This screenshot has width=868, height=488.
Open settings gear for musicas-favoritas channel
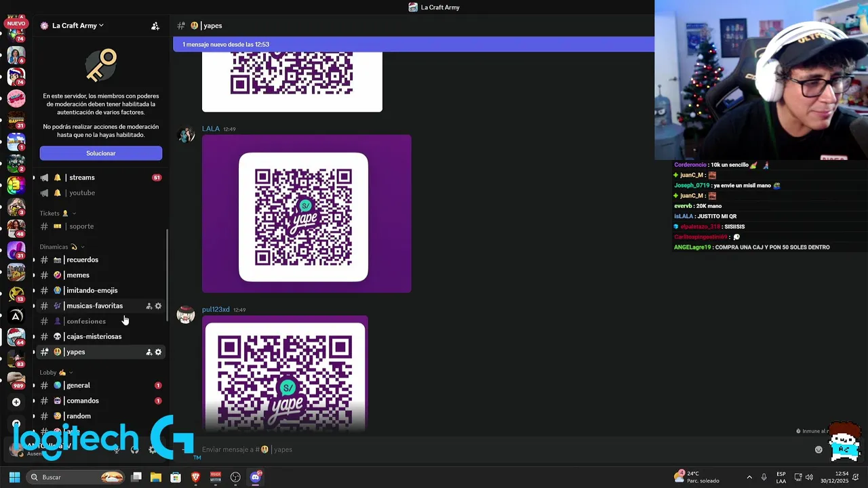pos(158,306)
